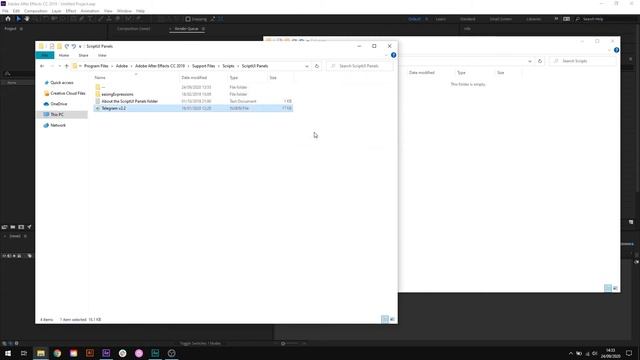640x360 pixels.
Task: Open Google Chrome from the taskbar
Action: click(x=57, y=353)
